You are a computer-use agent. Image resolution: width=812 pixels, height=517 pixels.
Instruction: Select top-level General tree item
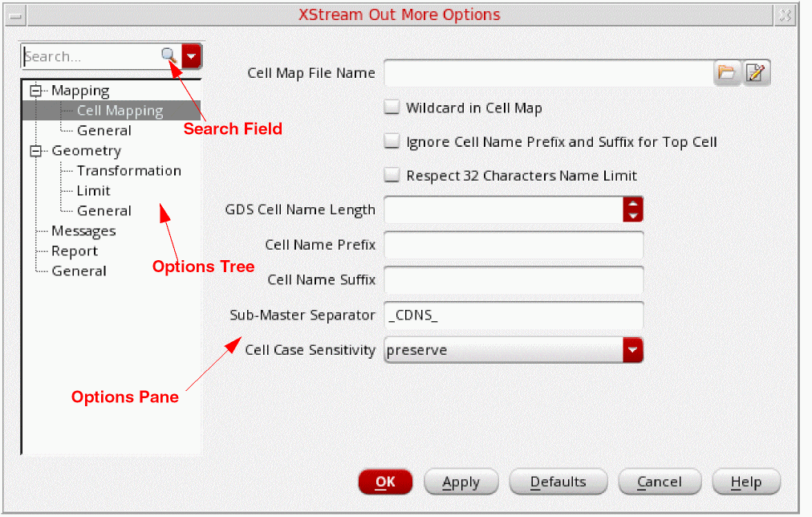click(x=79, y=271)
